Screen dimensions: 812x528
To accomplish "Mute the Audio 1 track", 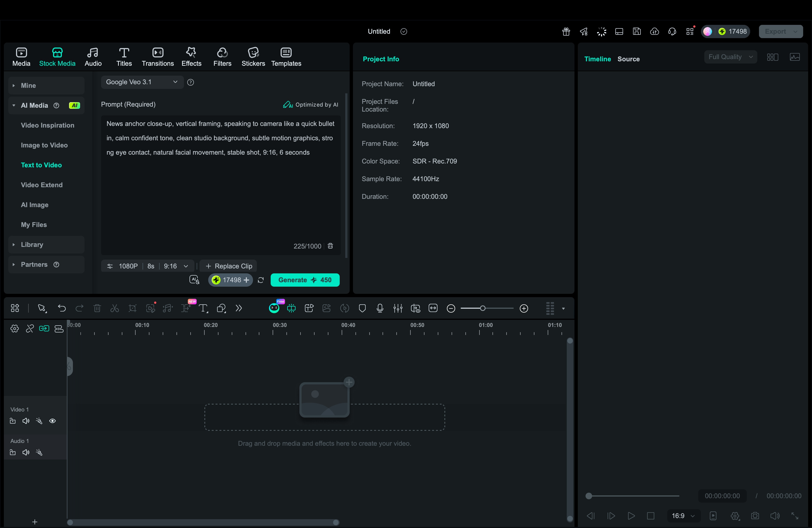I will (x=26, y=453).
